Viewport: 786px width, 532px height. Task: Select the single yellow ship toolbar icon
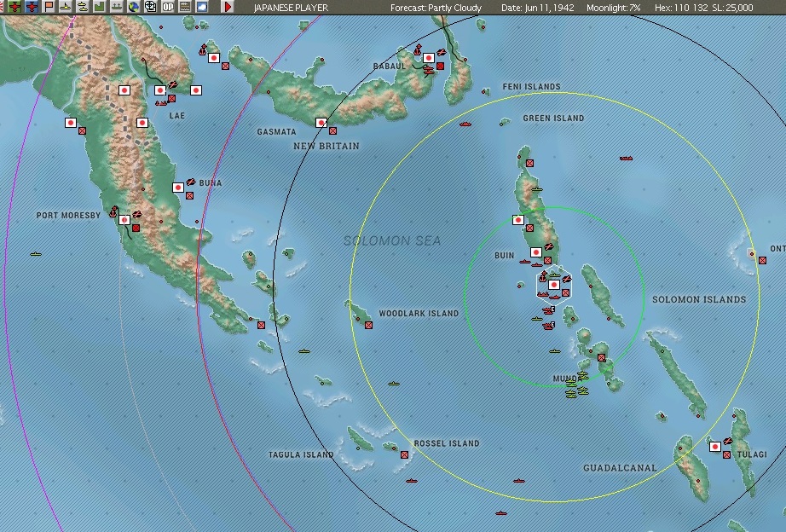66,7
